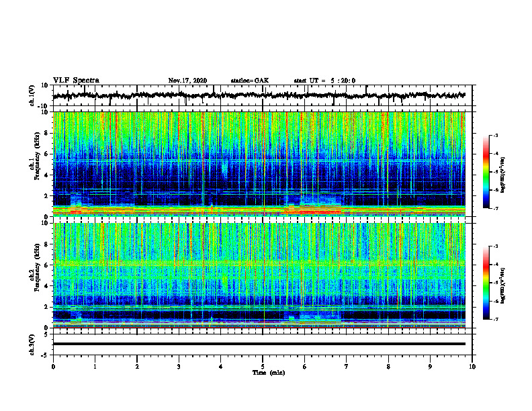Click the "-3" label on ch.1 color bar
This screenshot has width=532, height=411.
pos(495,135)
